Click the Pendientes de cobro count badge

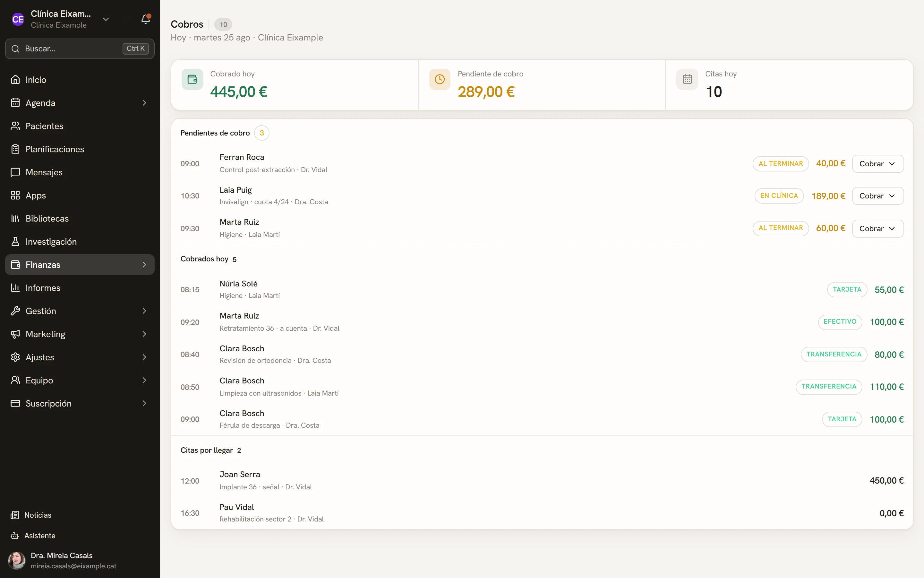(261, 133)
